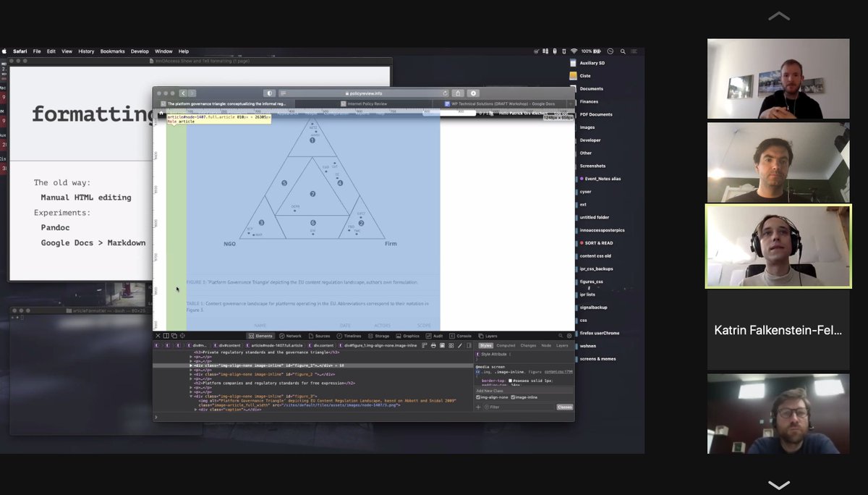Select Node sidebar tab
This screenshot has height=495, width=868.
coord(546,345)
